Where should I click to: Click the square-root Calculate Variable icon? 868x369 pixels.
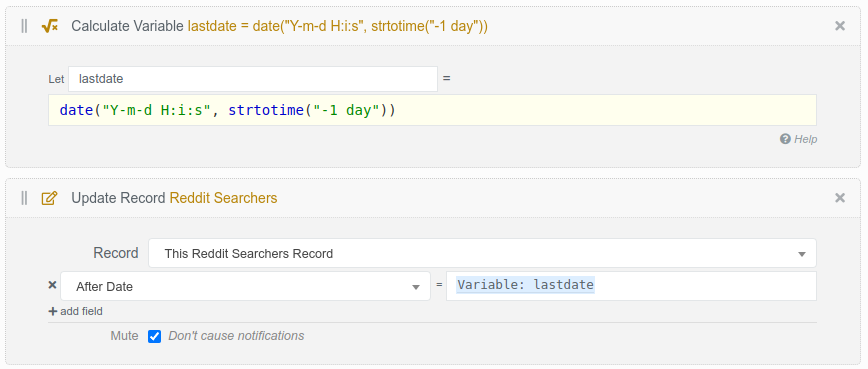[x=50, y=26]
